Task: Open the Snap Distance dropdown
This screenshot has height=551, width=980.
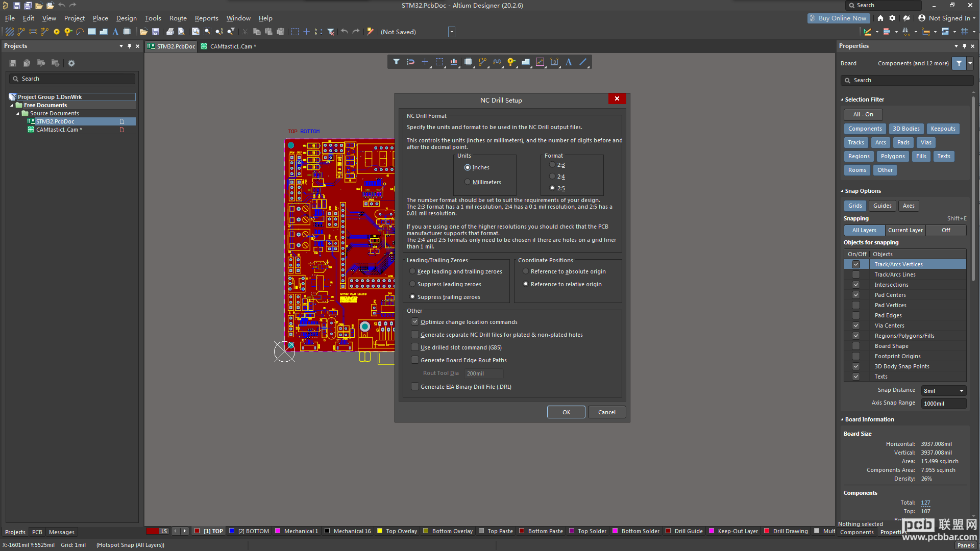Action: point(962,391)
